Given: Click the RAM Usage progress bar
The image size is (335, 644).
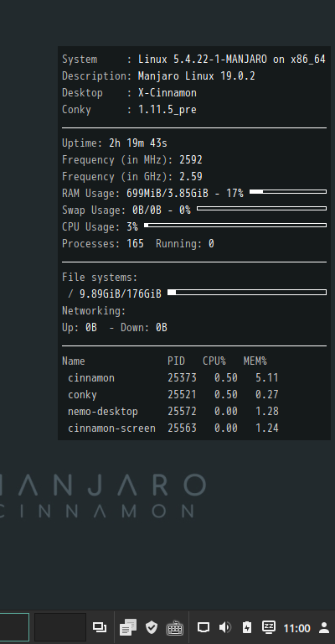Looking at the screenshot, I should [288, 192].
